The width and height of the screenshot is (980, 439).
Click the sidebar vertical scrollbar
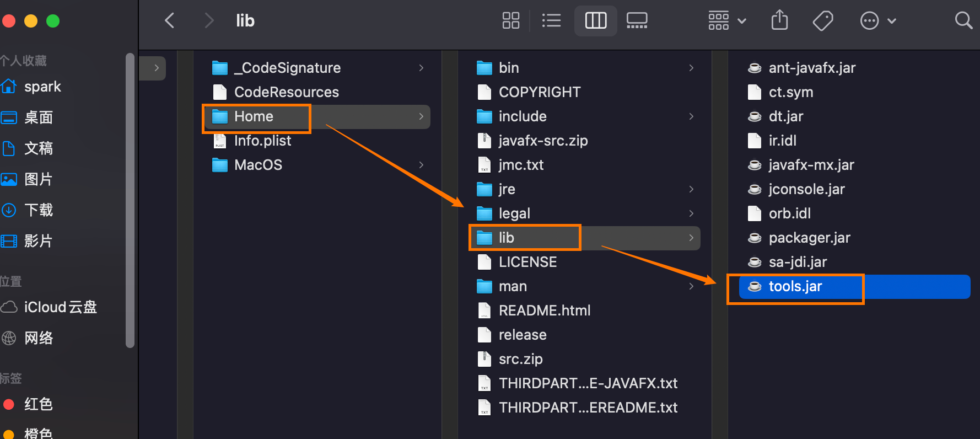point(130,199)
